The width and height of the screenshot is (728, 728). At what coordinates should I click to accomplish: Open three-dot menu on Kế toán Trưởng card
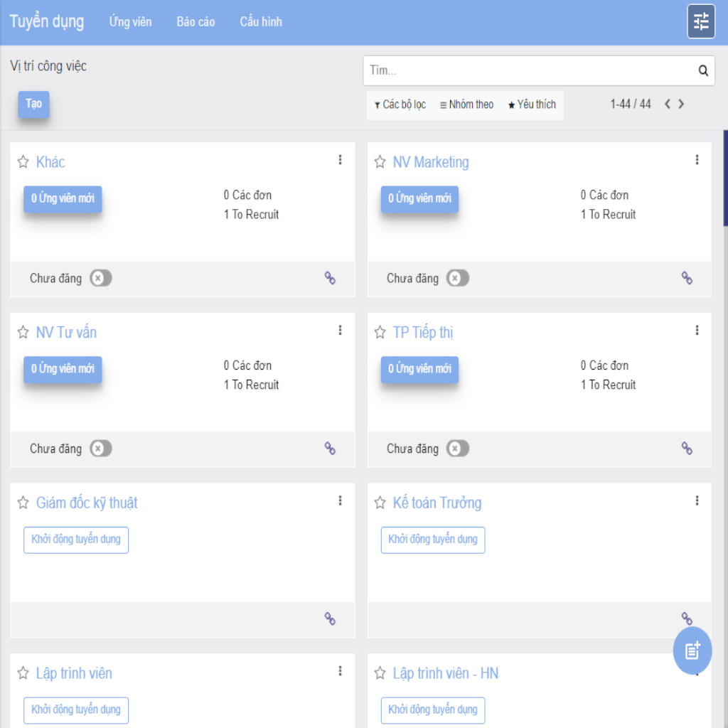tap(697, 501)
